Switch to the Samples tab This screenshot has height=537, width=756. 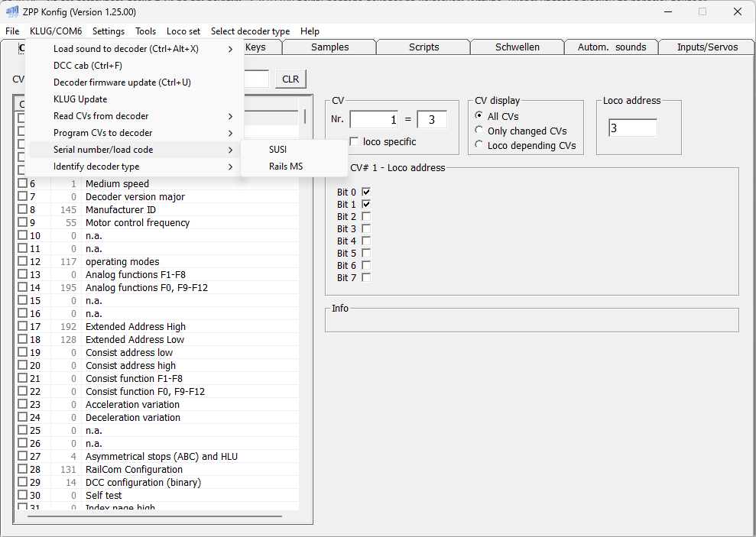pos(329,47)
